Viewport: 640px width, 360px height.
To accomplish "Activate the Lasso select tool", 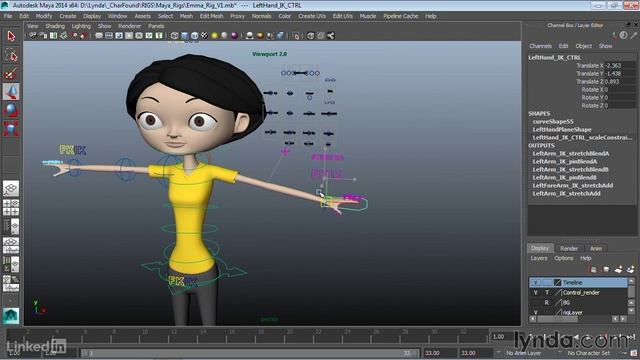I will tap(11, 55).
